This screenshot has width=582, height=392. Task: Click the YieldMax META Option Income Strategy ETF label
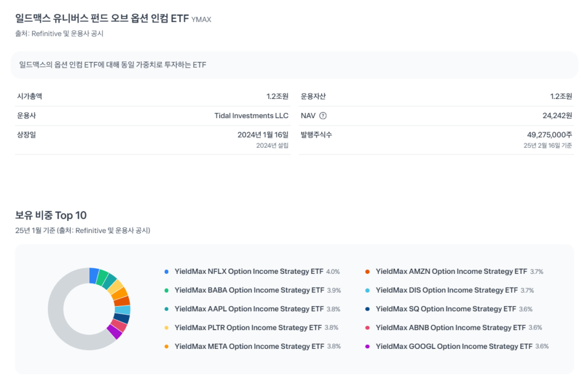(x=250, y=347)
